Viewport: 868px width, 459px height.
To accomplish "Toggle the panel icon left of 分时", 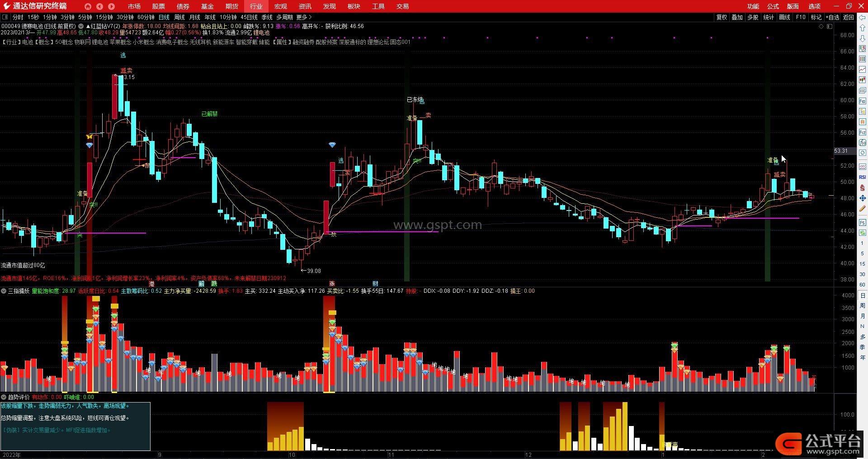I will click(5, 17).
